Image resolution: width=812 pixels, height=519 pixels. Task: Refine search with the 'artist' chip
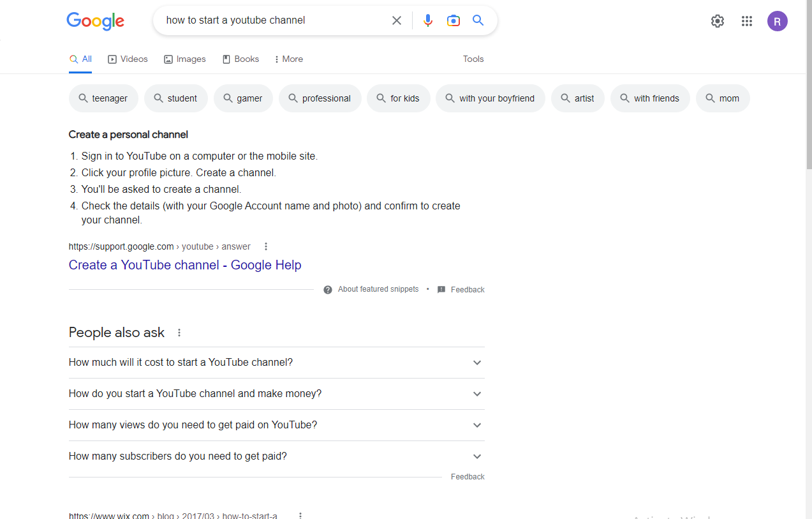tap(578, 98)
